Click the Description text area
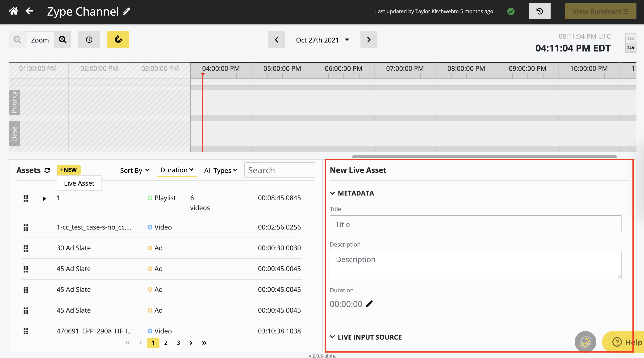This screenshot has height=358, width=644. tap(476, 265)
